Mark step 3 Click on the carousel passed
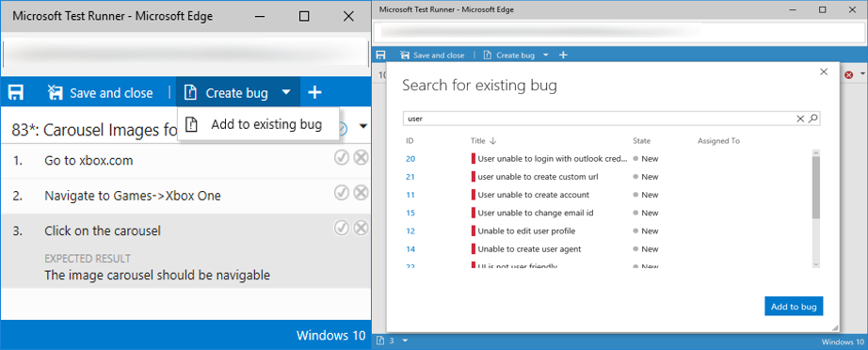Viewport: 868px width, 350px height. (x=342, y=228)
